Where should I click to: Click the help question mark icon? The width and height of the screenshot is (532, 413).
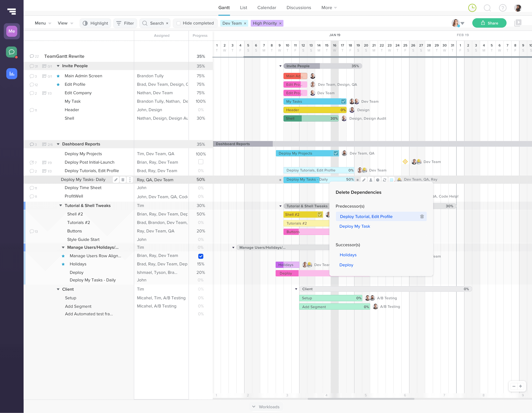point(502,8)
